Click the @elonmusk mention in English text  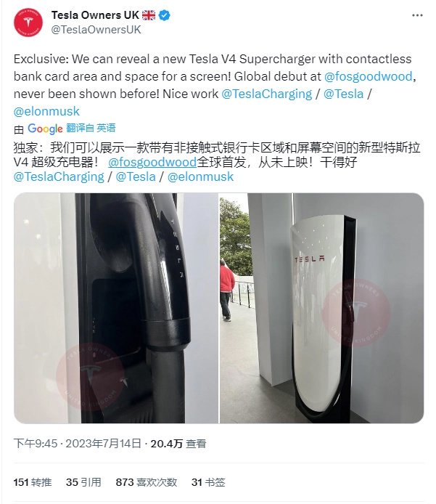coord(46,111)
